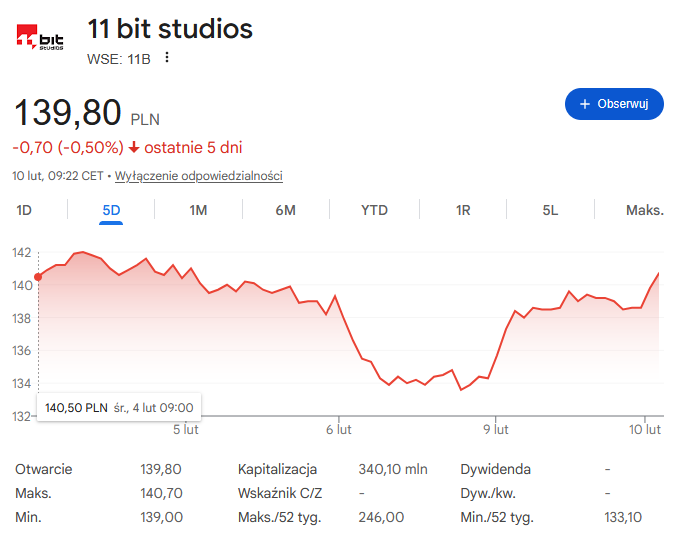Screen dimensions: 677x535
Task: Click the Maks./52 tyg. value 246,00
Action: (381, 517)
